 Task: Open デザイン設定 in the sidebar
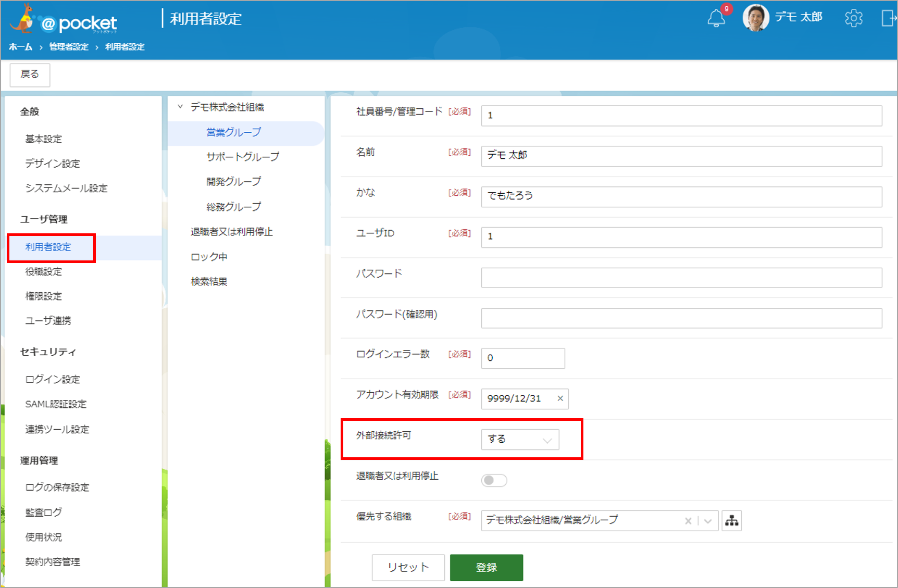point(53,164)
